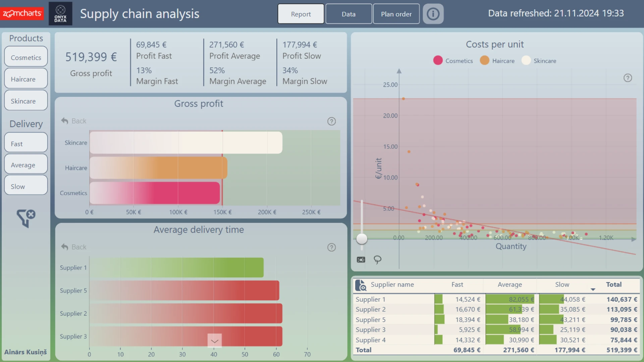The image size is (644, 362).
Task: Click the Supplier 5 row name in table
Action: pos(371,320)
